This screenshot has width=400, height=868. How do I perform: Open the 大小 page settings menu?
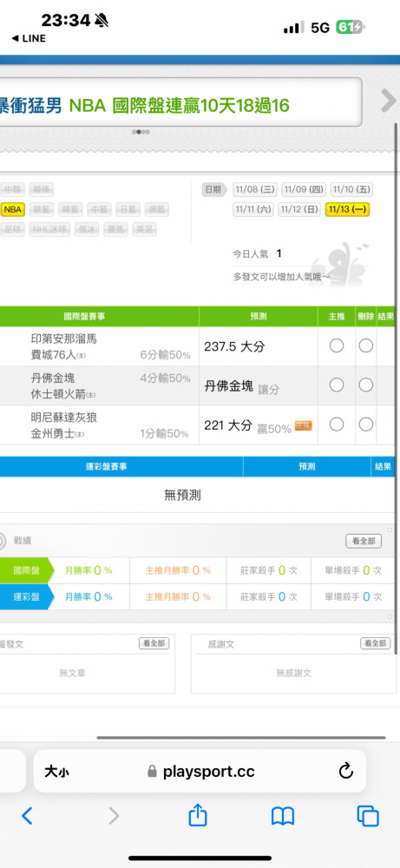pos(56,771)
